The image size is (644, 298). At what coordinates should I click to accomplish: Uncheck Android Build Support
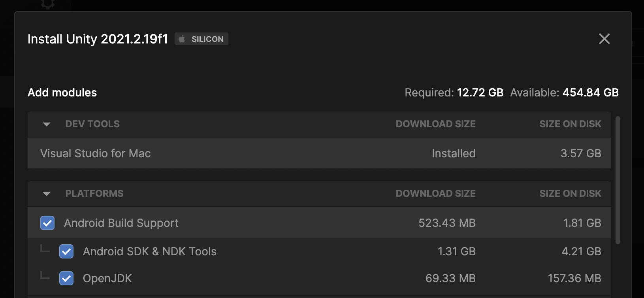(47, 223)
